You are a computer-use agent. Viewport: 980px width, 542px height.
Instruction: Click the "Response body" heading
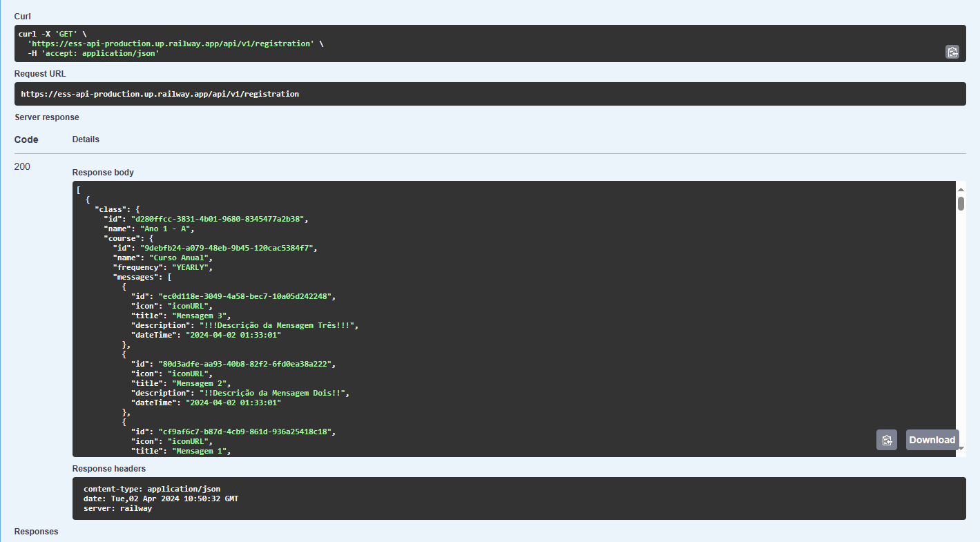click(x=103, y=172)
